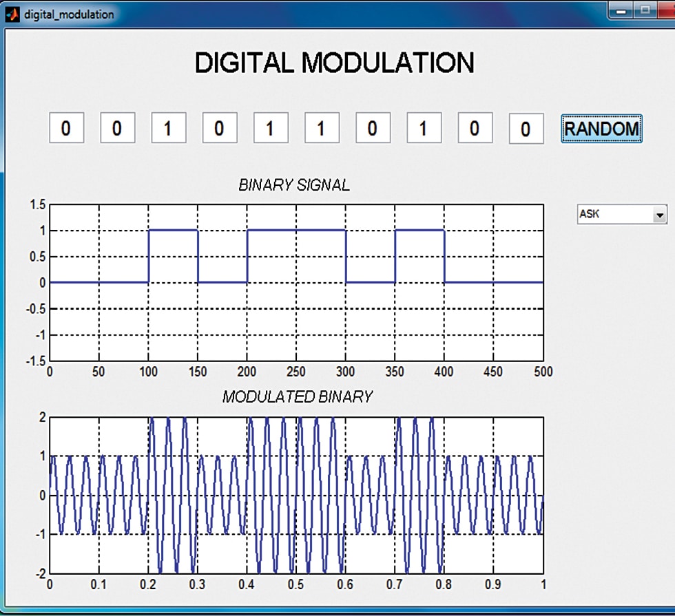Click the eighth bit input field
The height and width of the screenshot is (616, 675).
pos(424,129)
